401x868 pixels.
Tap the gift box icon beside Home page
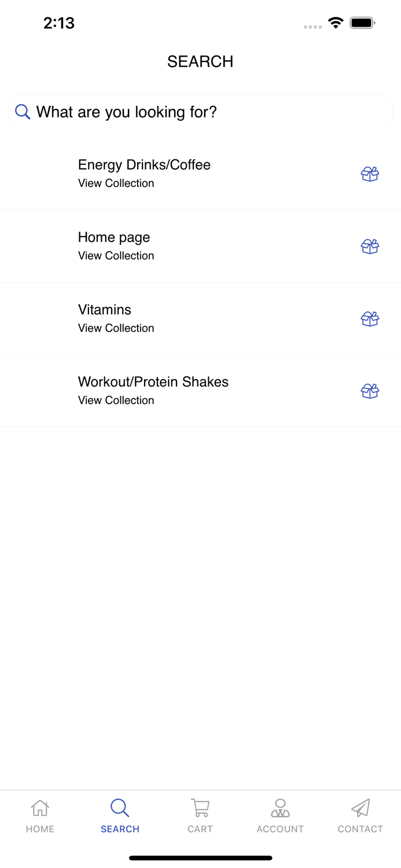tap(370, 246)
